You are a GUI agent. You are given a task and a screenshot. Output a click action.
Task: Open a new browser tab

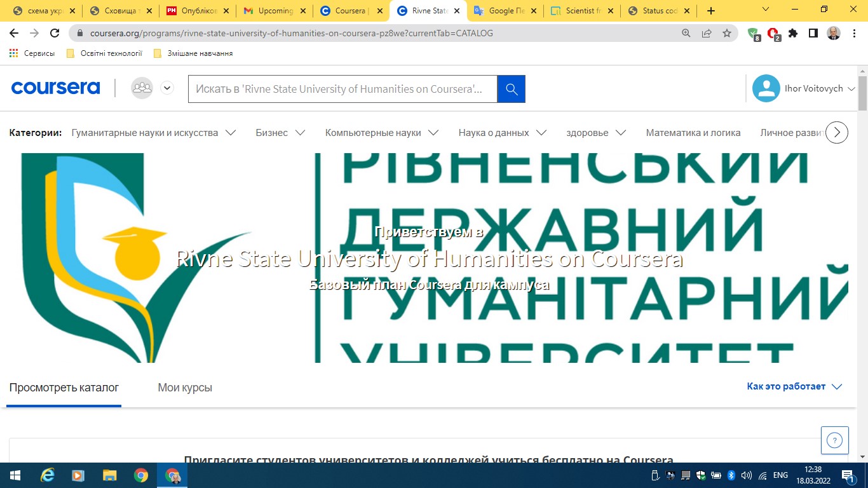711,11
